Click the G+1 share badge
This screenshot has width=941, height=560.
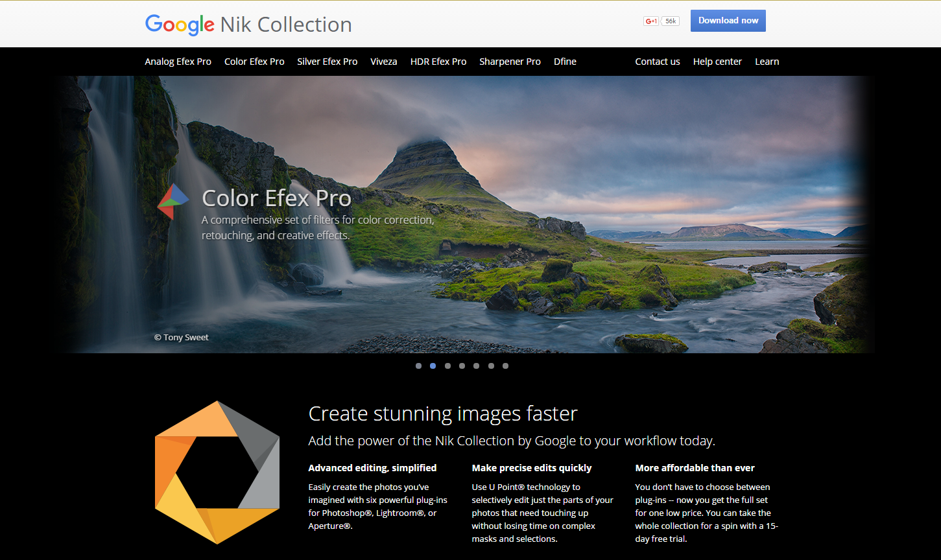(x=650, y=20)
